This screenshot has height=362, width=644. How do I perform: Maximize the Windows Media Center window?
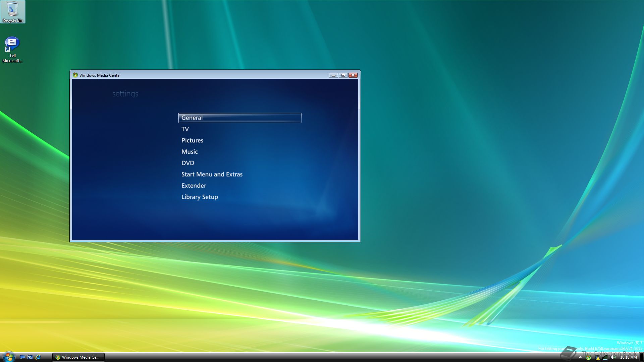(343, 75)
